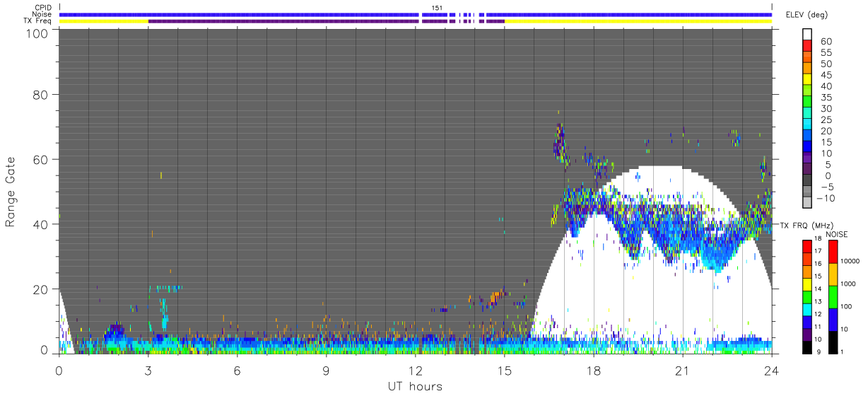Click the black 9 MHz frequency swatch
This screenshot has width=868, height=401.
(x=807, y=346)
